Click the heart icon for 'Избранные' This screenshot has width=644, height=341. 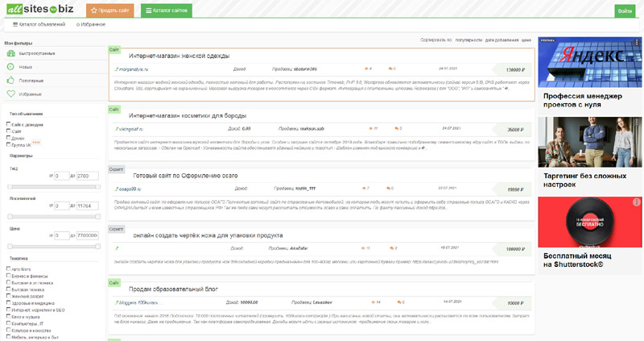click(10, 94)
